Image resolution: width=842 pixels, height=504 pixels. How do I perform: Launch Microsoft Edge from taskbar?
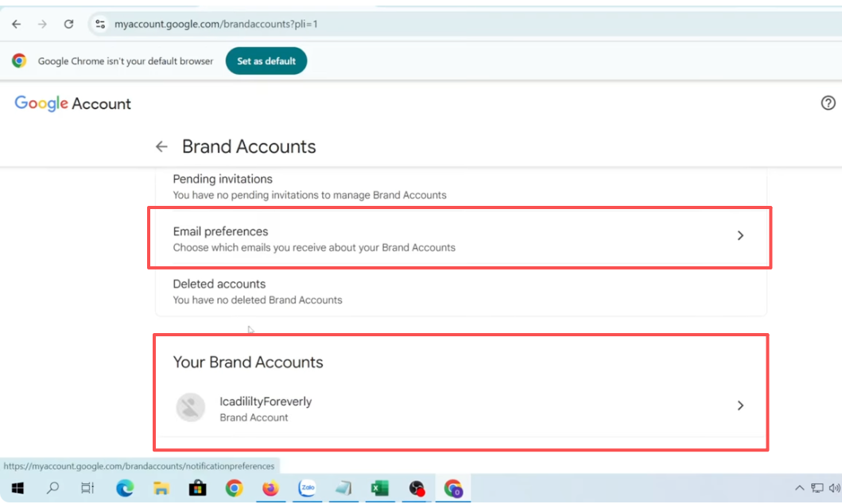125,488
